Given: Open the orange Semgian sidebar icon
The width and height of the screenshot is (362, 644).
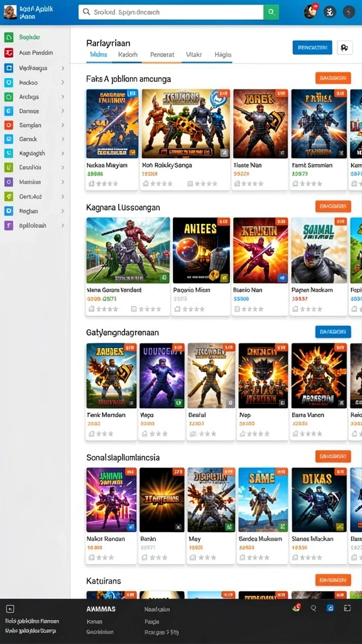Looking at the screenshot, I should [x=9, y=125].
